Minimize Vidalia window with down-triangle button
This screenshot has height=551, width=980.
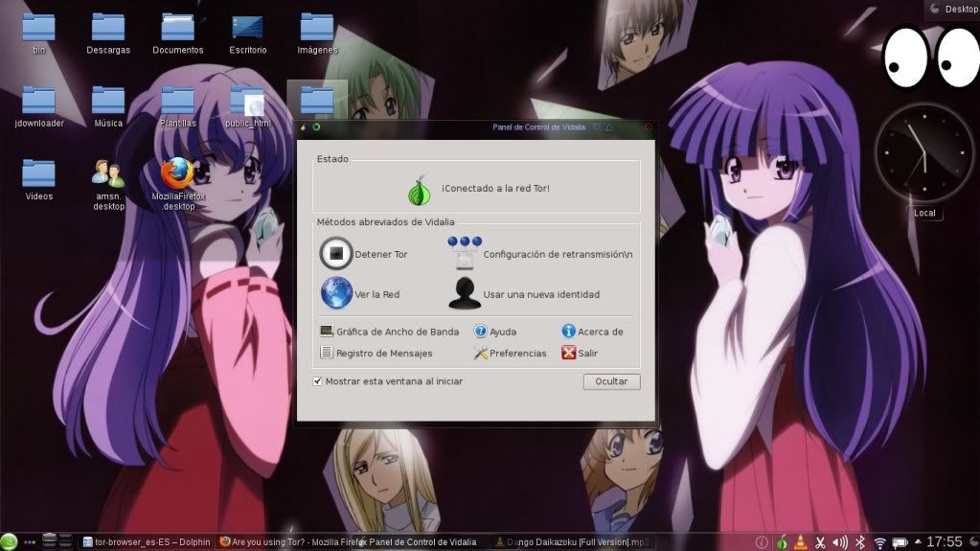click(x=596, y=126)
